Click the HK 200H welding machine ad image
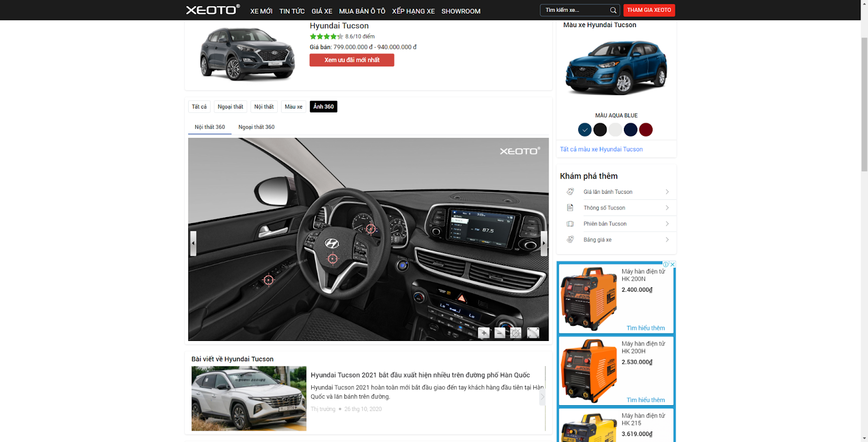 pos(589,371)
